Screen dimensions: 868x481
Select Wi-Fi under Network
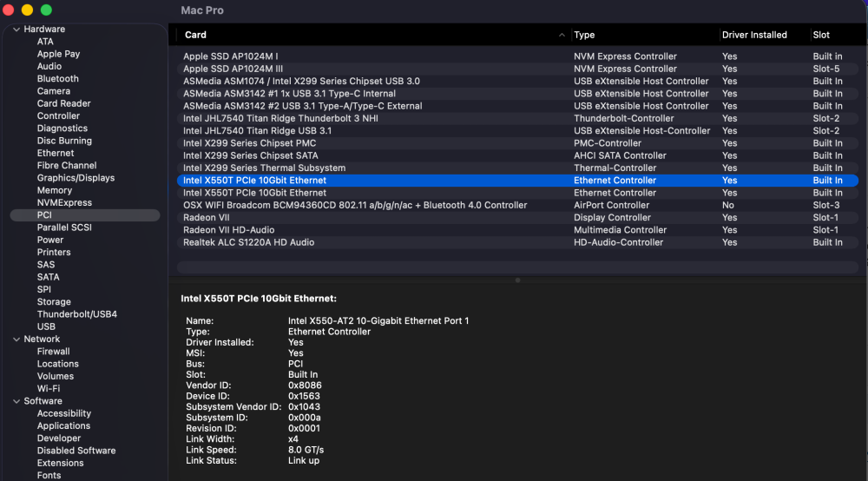coord(48,389)
